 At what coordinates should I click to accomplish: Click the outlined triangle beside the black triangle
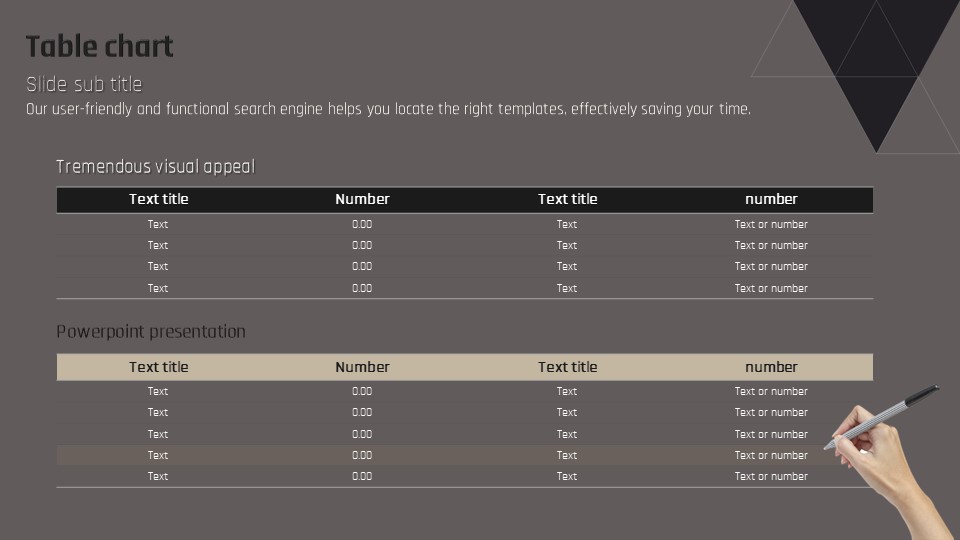(793, 52)
